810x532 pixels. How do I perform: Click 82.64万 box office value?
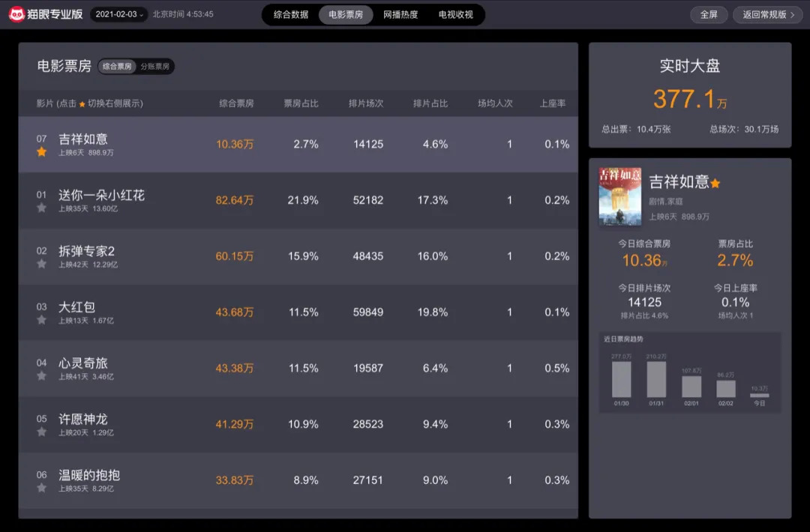[235, 200]
